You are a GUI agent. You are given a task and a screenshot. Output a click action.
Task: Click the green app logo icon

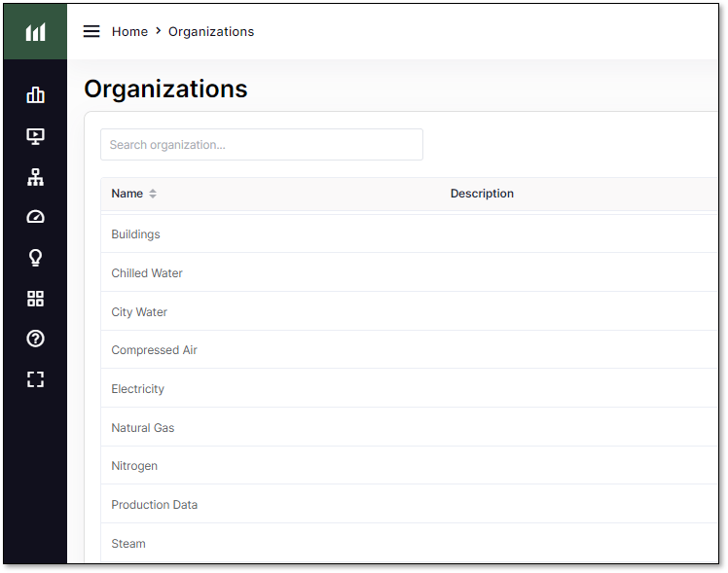point(35,32)
